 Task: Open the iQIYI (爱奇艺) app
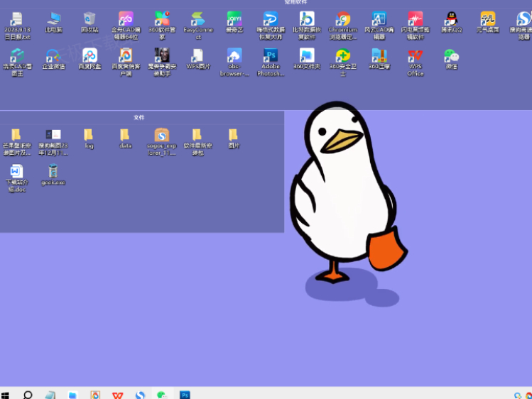point(234,23)
